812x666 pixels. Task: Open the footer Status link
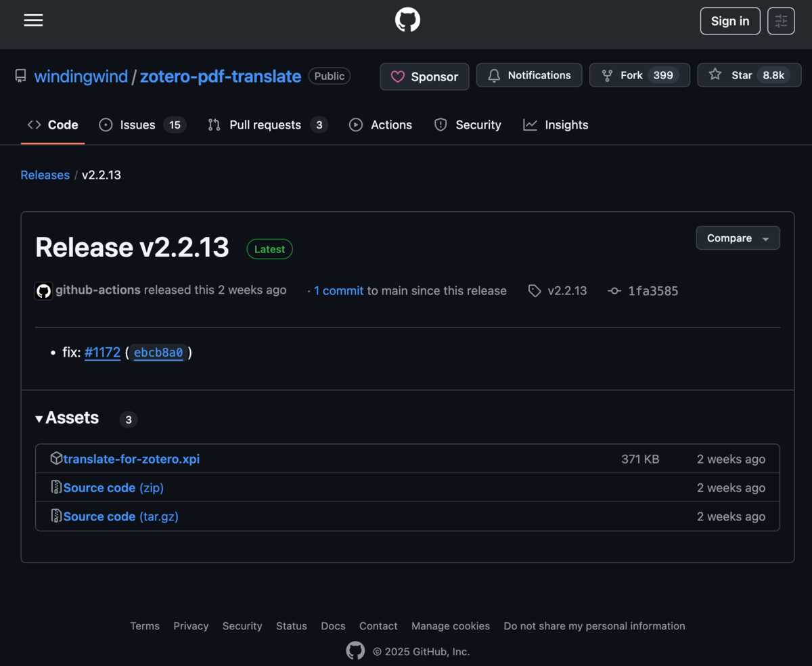(x=292, y=626)
